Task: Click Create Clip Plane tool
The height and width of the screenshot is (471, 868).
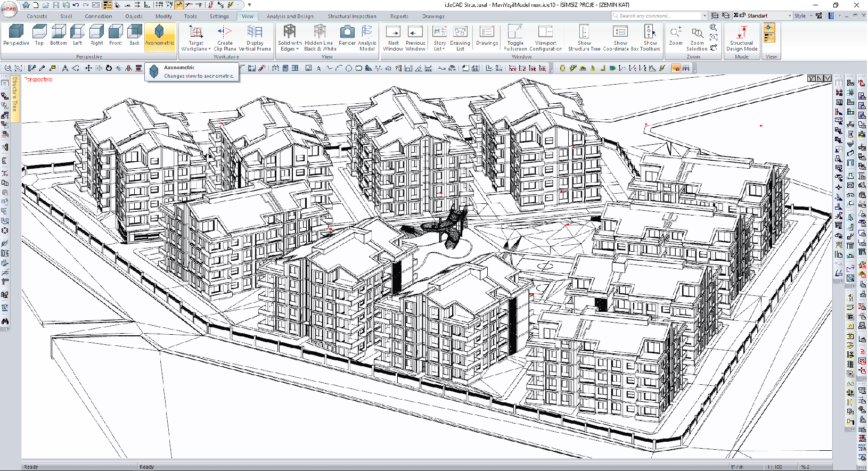Action: click(225, 38)
